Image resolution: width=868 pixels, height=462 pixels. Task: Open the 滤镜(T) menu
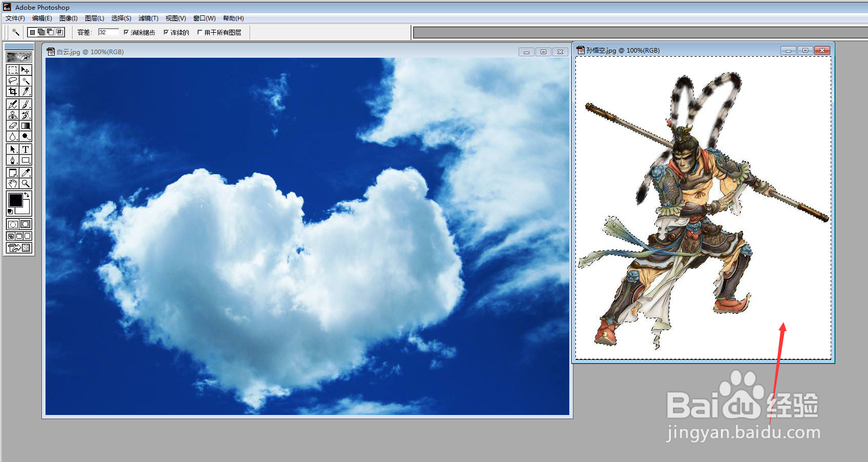point(148,18)
